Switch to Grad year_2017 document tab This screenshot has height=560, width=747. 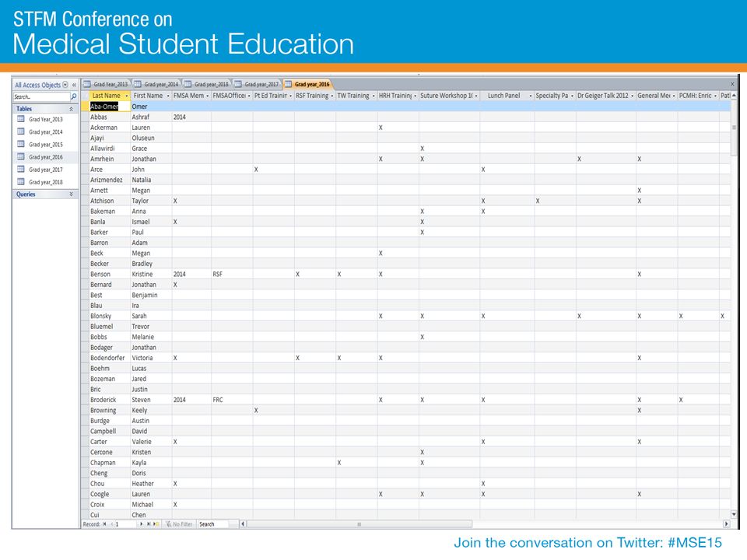(x=258, y=84)
